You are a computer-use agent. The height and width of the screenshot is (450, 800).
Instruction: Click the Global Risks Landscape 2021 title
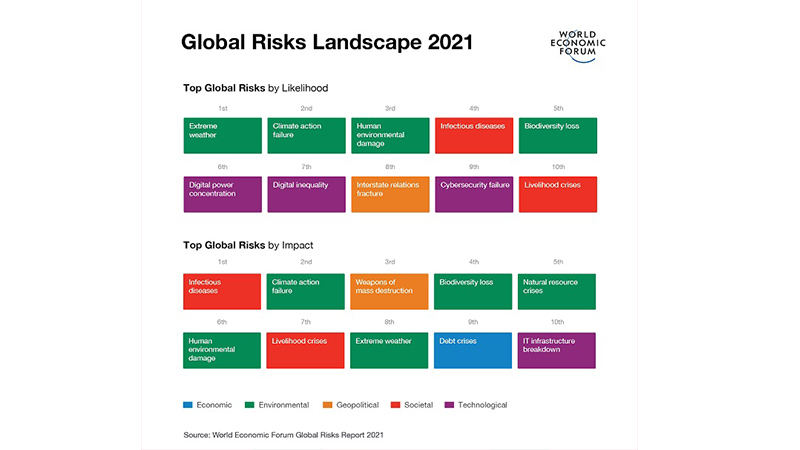pos(327,42)
